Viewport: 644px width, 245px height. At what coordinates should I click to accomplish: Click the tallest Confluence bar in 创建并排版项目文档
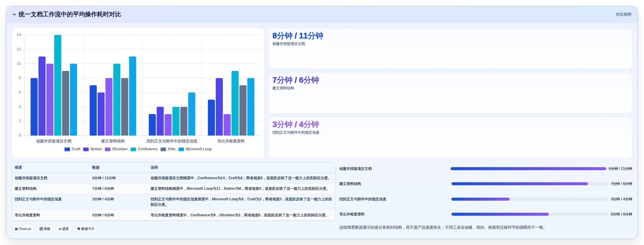pos(58,85)
